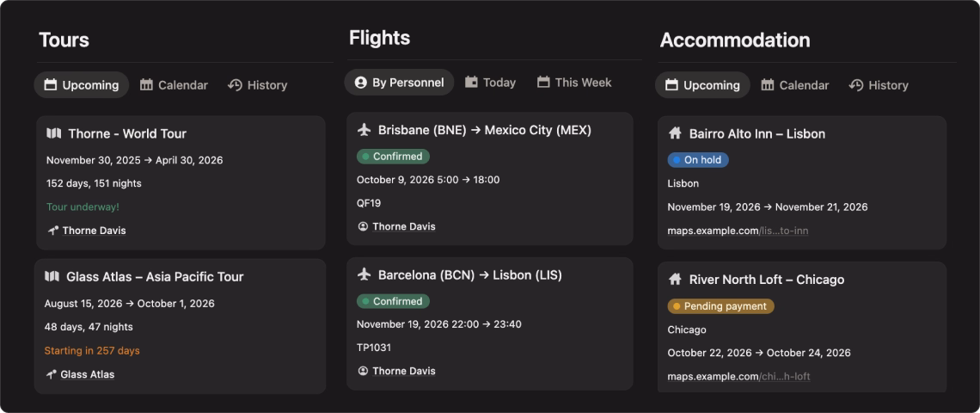Click the flight number QF19
The height and width of the screenshot is (413, 980).
tap(369, 203)
